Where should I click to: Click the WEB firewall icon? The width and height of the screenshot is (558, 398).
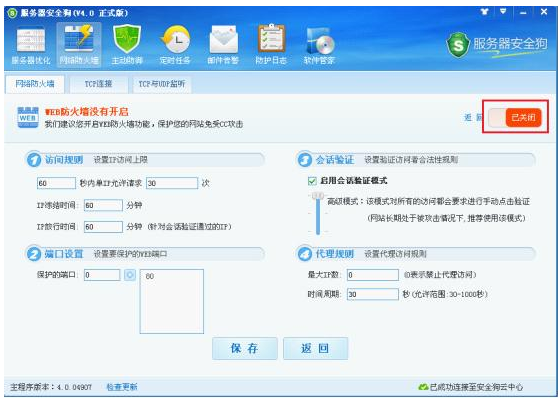pyautogui.click(x=28, y=117)
